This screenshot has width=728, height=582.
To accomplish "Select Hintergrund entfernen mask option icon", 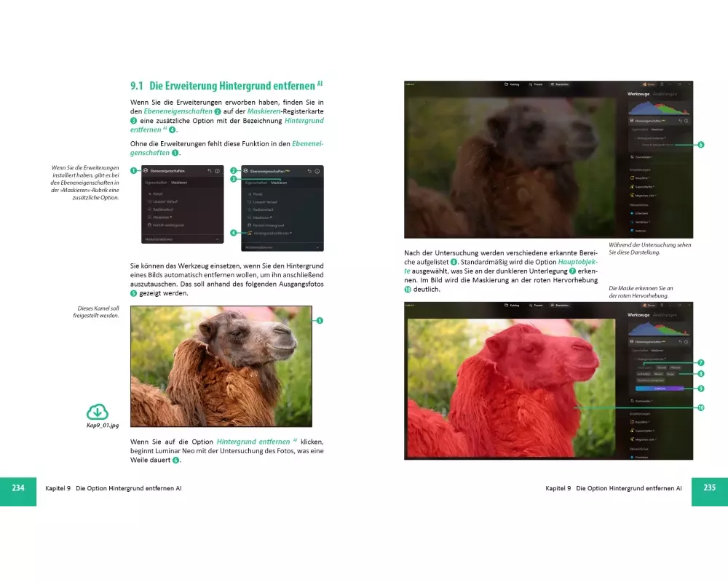I will click(x=250, y=233).
